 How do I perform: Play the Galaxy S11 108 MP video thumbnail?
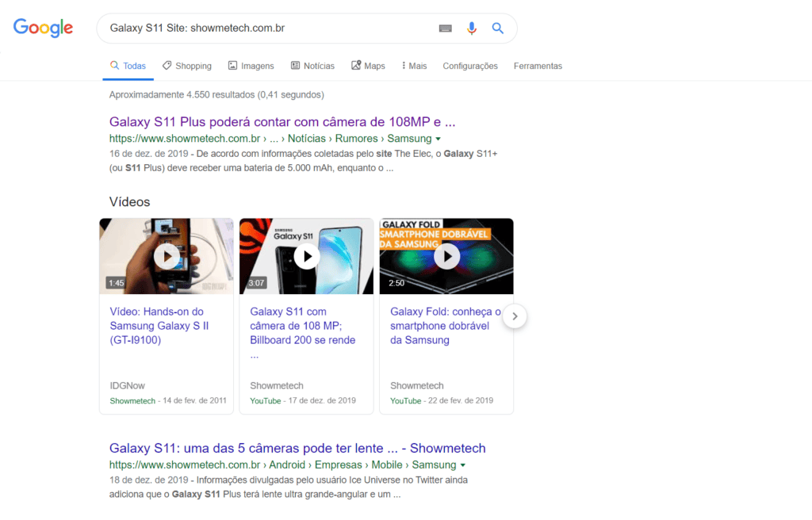(307, 256)
